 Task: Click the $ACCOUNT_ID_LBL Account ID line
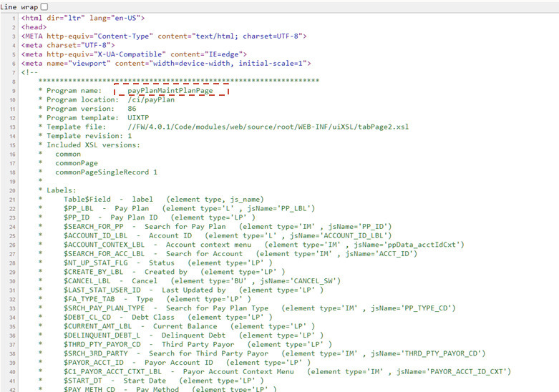(x=228, y=235)
